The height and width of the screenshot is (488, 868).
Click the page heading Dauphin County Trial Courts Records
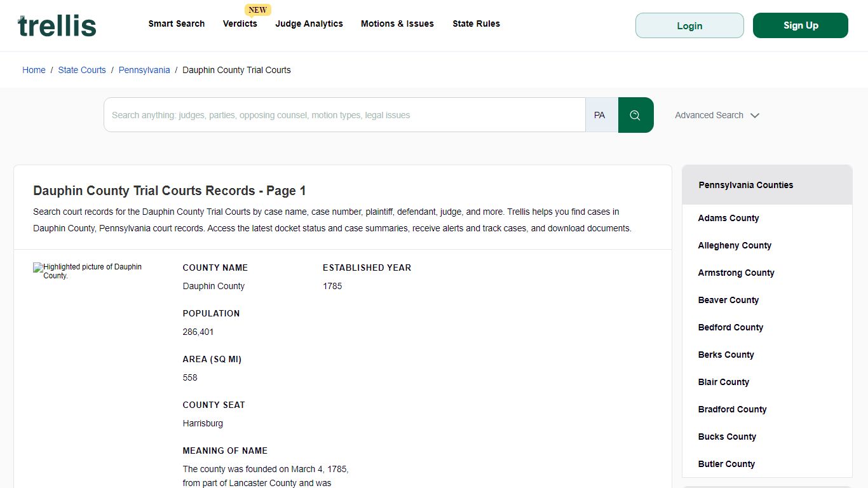click(170, 191)
